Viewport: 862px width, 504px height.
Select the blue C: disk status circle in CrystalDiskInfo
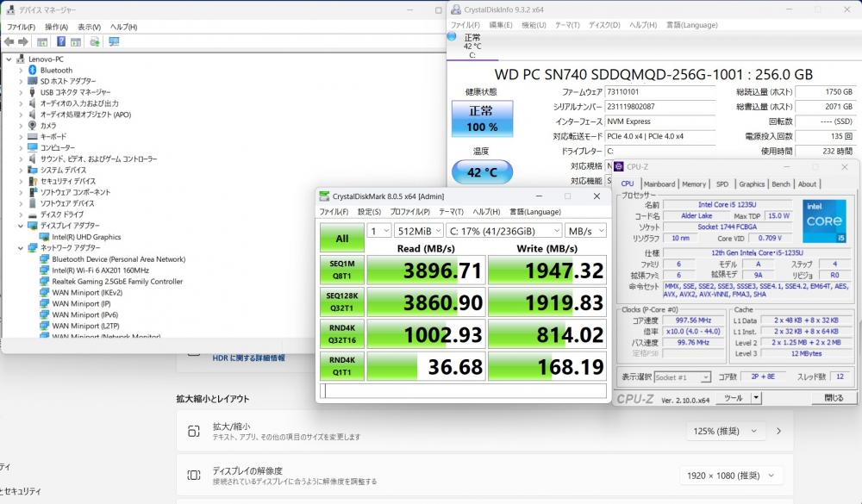[x=452, y=36]
